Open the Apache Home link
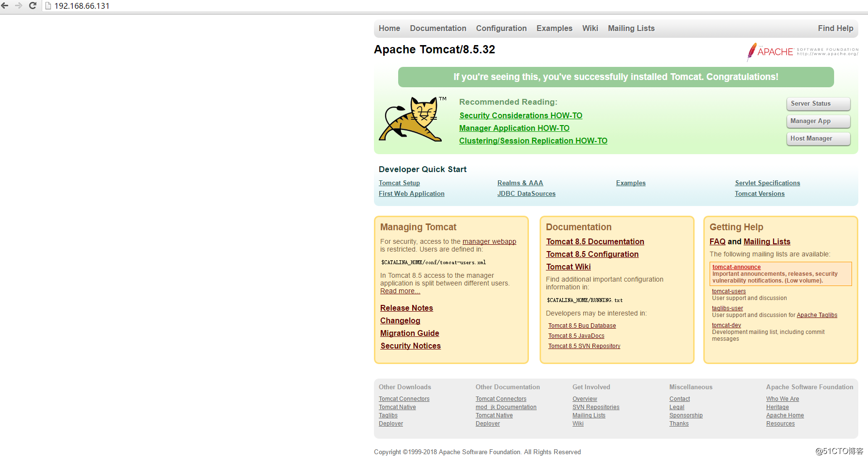The height and width of the screenshot is (460, 868). [785, 415]
